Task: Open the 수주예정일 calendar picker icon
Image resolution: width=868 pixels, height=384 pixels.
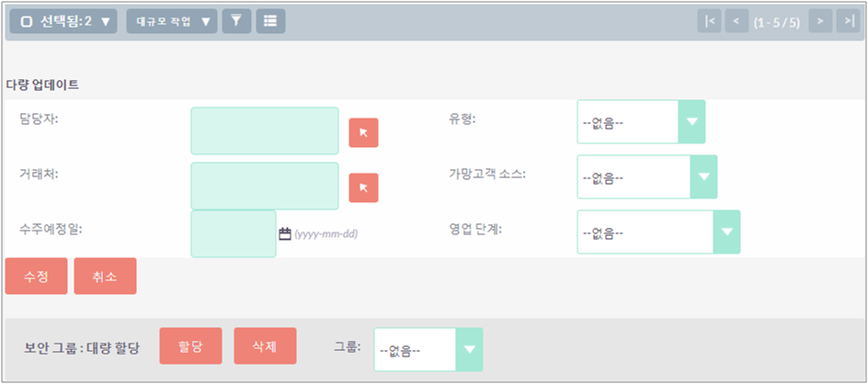Action: [x=284, y=233]
